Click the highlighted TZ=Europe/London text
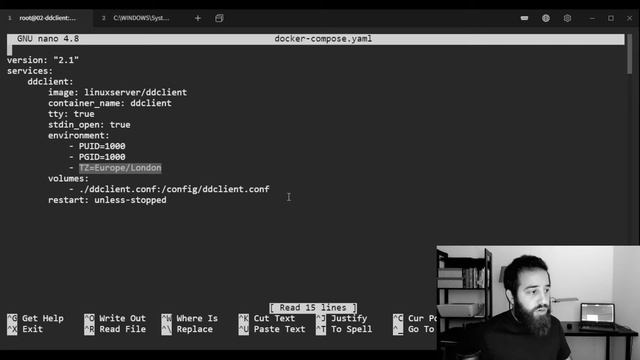The image size is (640, 360). click(x=120, y=168)
